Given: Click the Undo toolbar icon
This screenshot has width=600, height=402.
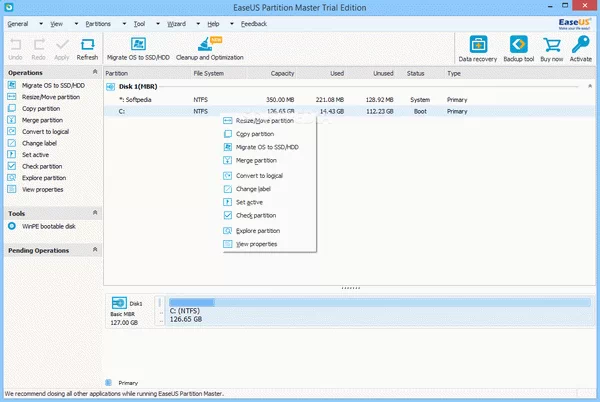Looking at the screenshot, I should coord(15,49).
